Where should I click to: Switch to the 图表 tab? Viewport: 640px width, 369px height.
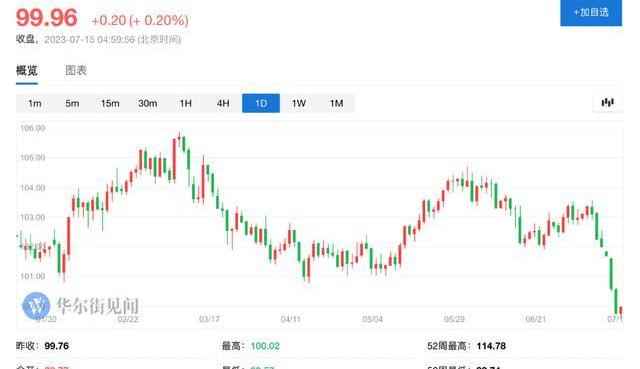76,71
